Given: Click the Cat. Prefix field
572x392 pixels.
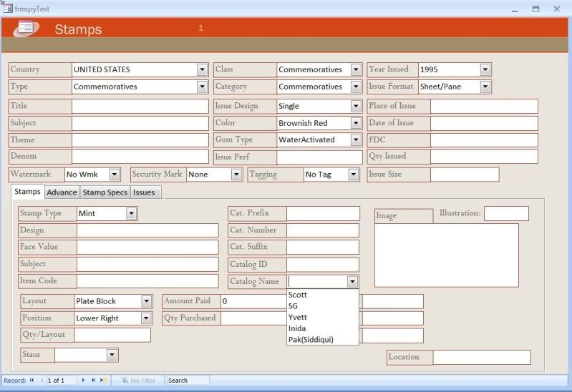Looking at the screenshot, I should pyautogui.click(x=323, y=214).
